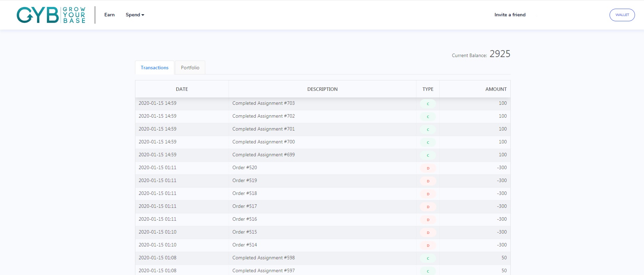644x275 pixels.
Task: Click the amount 50 for Assignment #598
Action: [x=504, y=258]
